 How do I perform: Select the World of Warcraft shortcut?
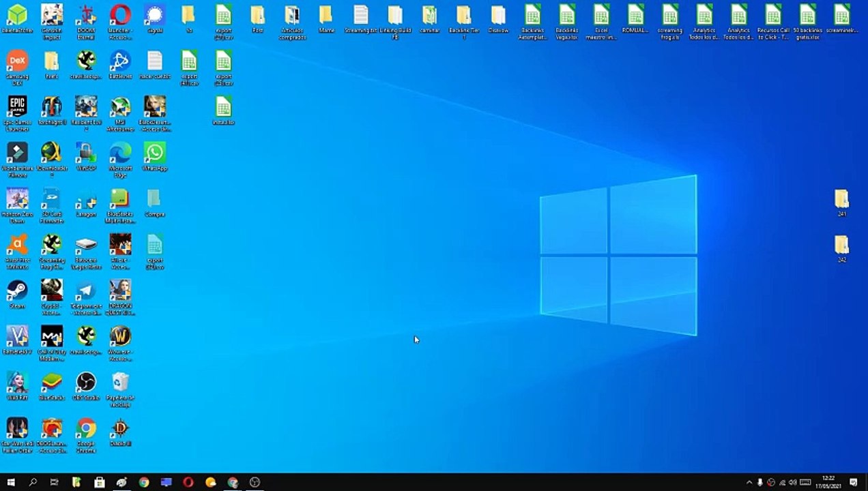(x=121, y=343)
